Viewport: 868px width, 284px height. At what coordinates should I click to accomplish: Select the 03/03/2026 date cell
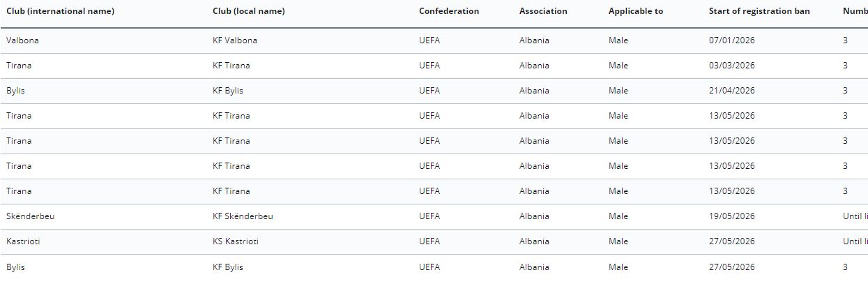click(x=732, y=66)
